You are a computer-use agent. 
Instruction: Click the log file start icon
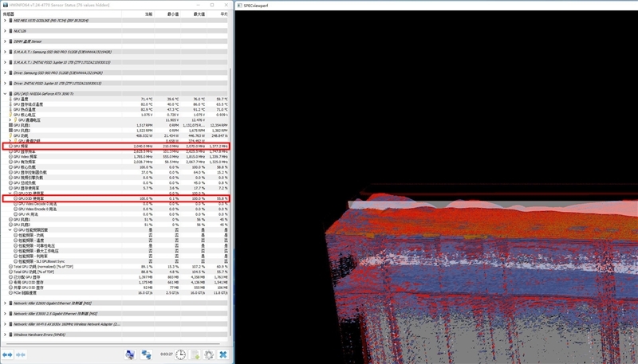tap(195, 354)
